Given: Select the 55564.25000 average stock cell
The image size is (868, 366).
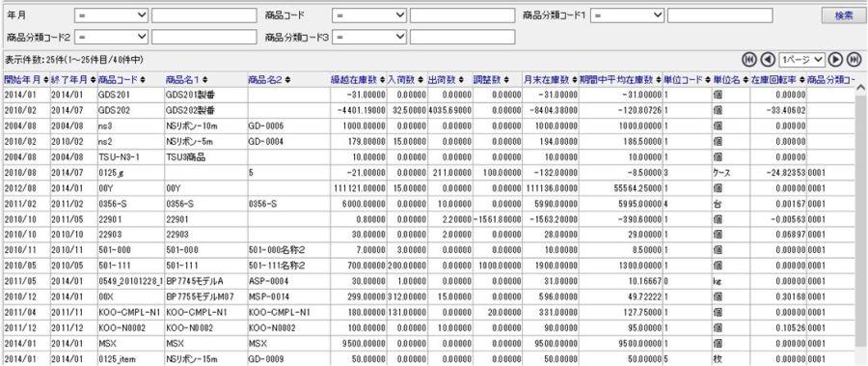Looking at the screenshot, I should 620,188.
